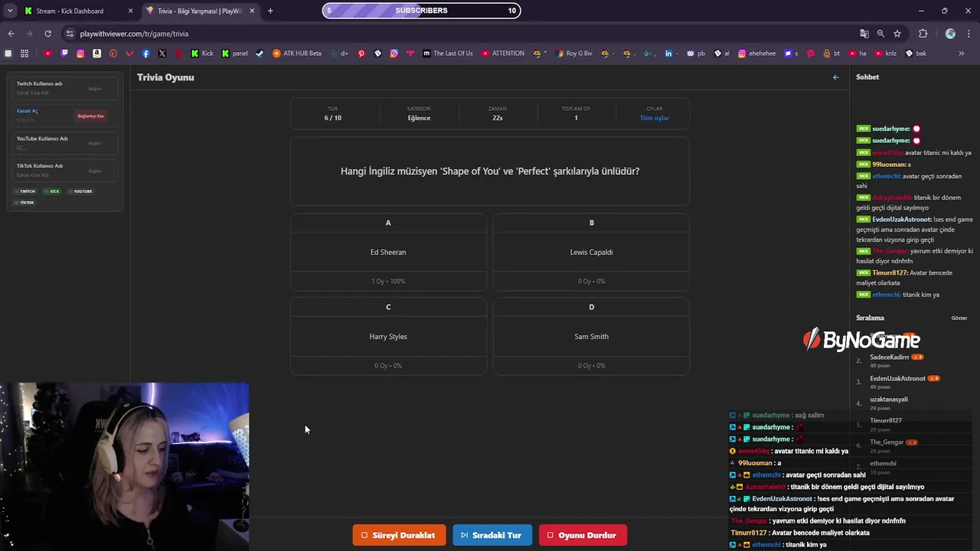Click Bağlan next to YouTube Kullanıcı Adı
This screenshot has height=551, width=980.
(x=95, y=143)
